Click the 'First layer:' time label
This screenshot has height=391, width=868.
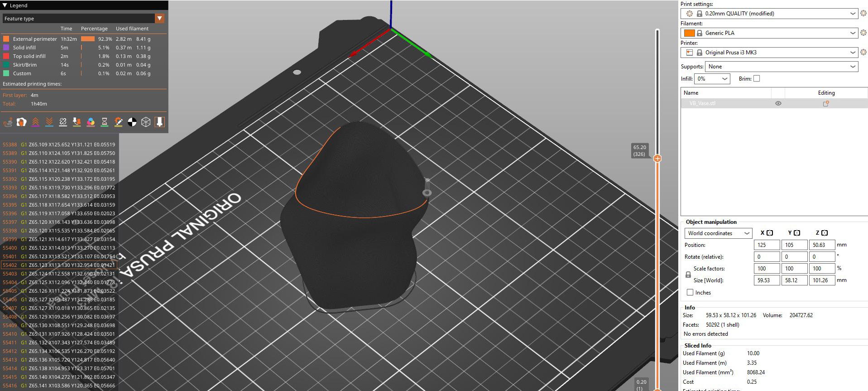tap(14, 95)
